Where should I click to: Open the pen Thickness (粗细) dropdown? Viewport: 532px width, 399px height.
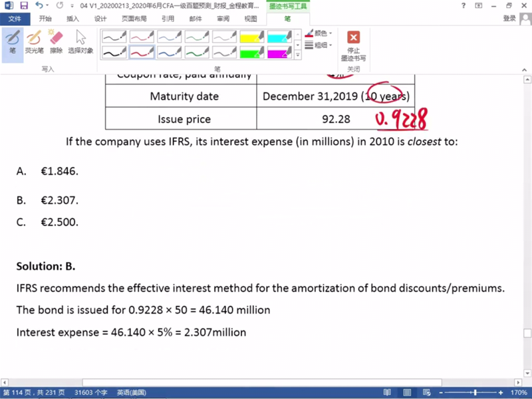point(319,45)
